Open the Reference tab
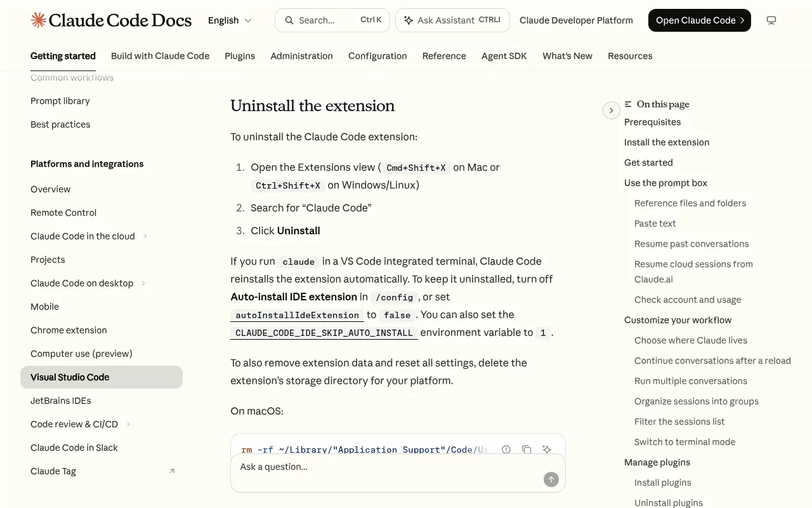The image size is (812, 508). tap(444, 56)
